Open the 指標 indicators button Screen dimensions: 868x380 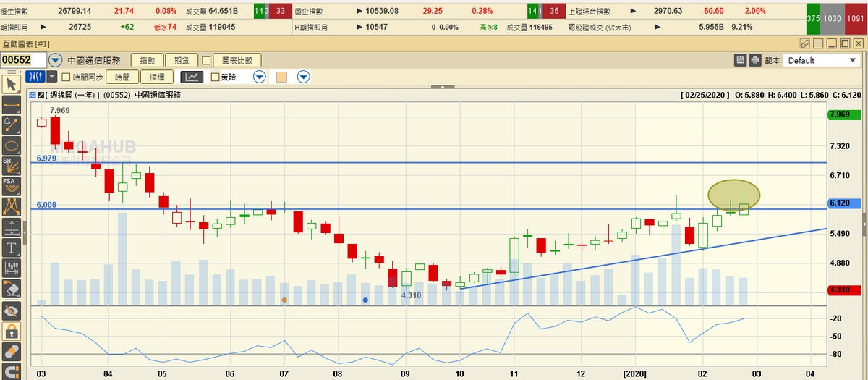click(x=157, y=77)
